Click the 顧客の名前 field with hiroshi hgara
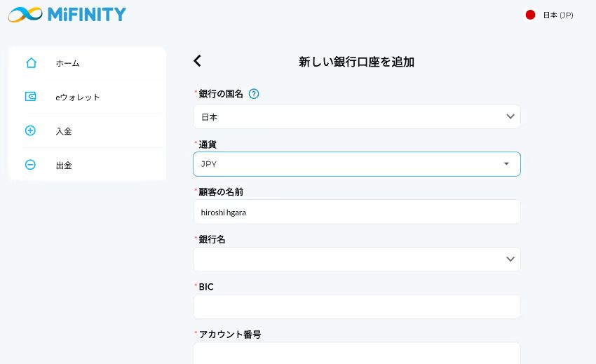The image size is (596, 364). tap(356, 212)
